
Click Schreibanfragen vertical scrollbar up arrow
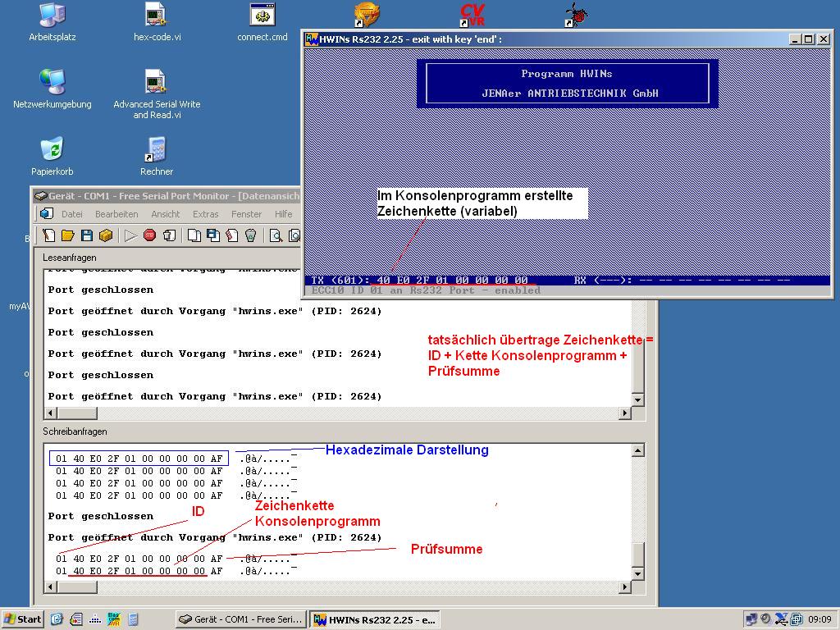(x=637, y=450)
